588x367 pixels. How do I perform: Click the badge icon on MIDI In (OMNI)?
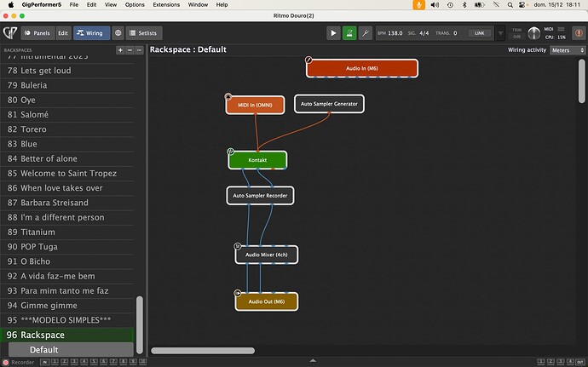228,97
